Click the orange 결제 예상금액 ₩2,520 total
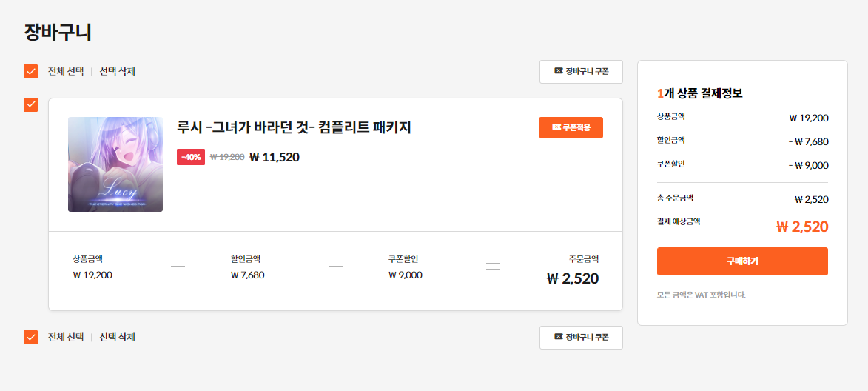This screenshot has width=868, height=391. point(801,227)
